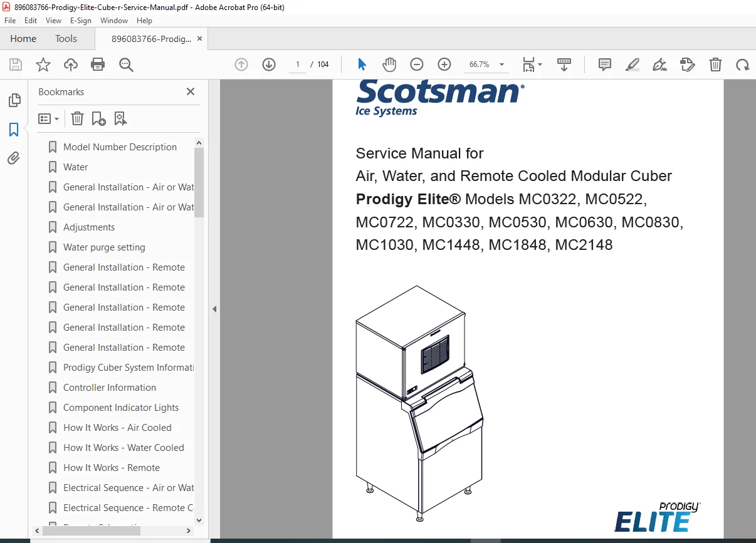The width and height of the screenshot is (756, 543).
Task: Zoom in with plus icon
Action: (x=444, y=65)
